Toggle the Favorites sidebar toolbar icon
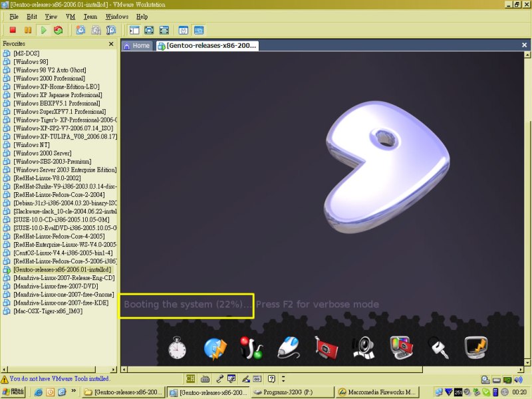 point(134,30)
